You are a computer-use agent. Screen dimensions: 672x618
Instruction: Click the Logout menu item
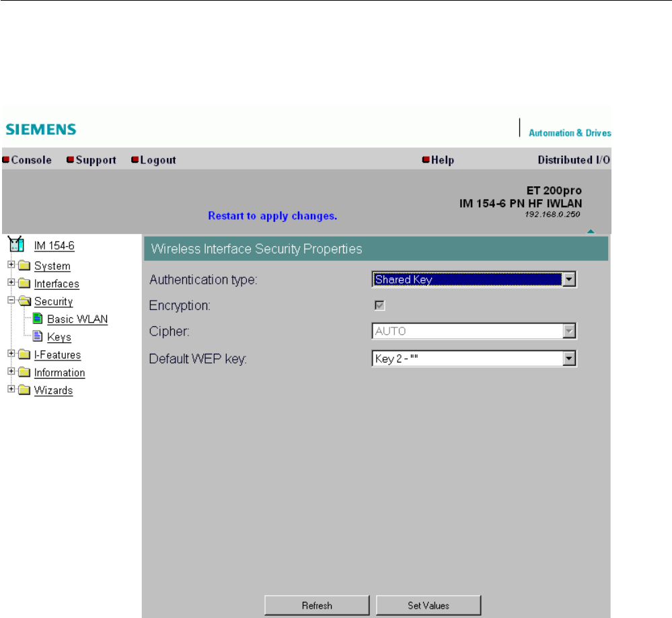(x=158, y=160)
